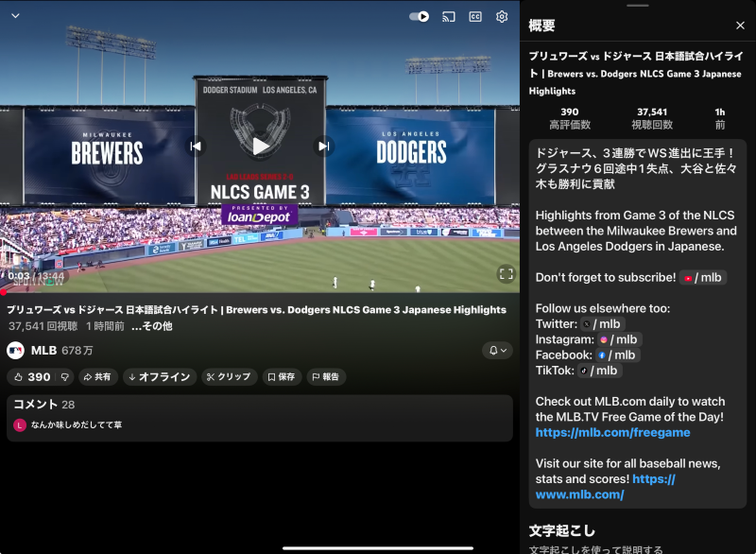The image size is (756, 554).
Task: Close the 概要 description panel
Action: point(740,26)
